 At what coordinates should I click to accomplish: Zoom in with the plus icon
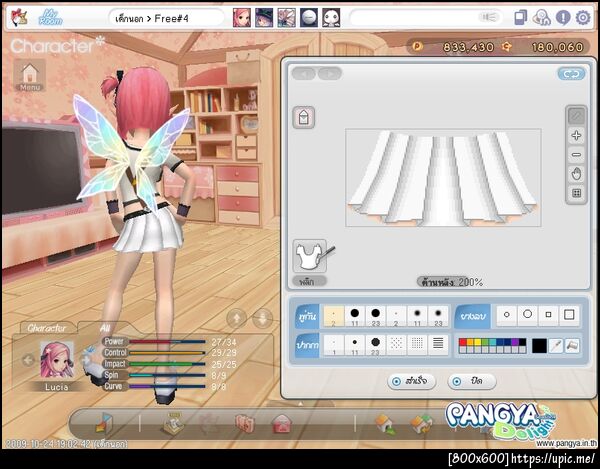pos(577,135)
